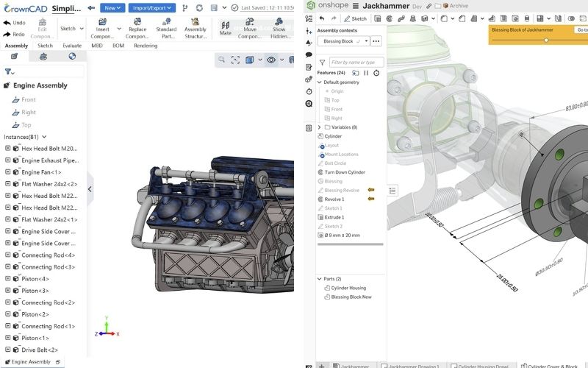Open the New dropdown in CrownCAD

pos(112,7)
